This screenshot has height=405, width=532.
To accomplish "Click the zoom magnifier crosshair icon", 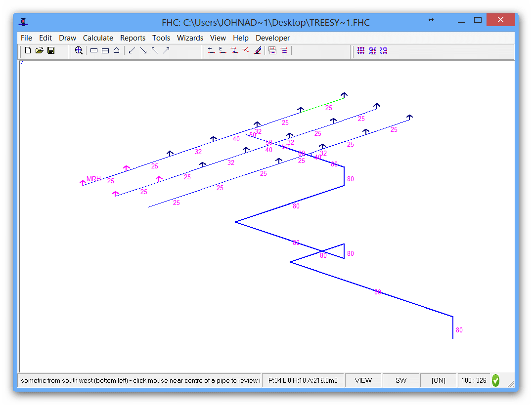I will pyautogui.click(x=79, y=50).
